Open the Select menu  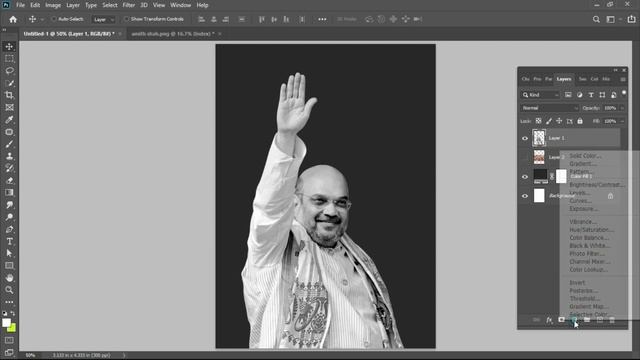pos(110,5)
